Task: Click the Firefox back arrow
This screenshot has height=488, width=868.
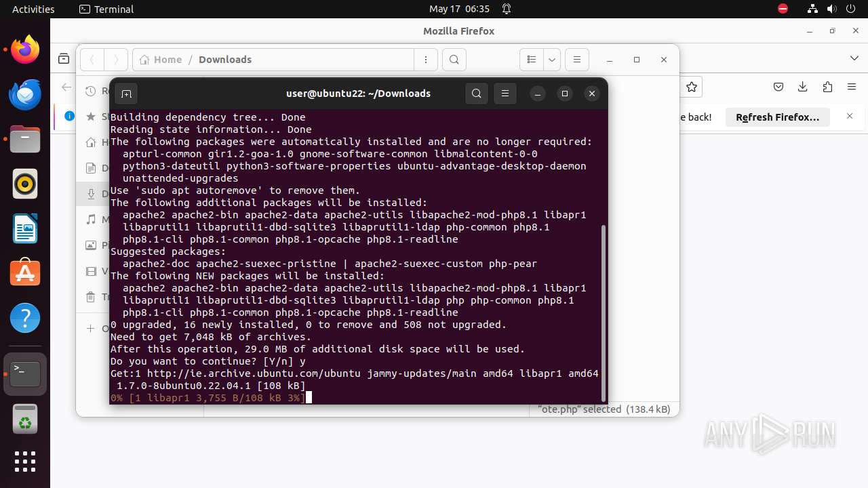Action: click(66, 87)
